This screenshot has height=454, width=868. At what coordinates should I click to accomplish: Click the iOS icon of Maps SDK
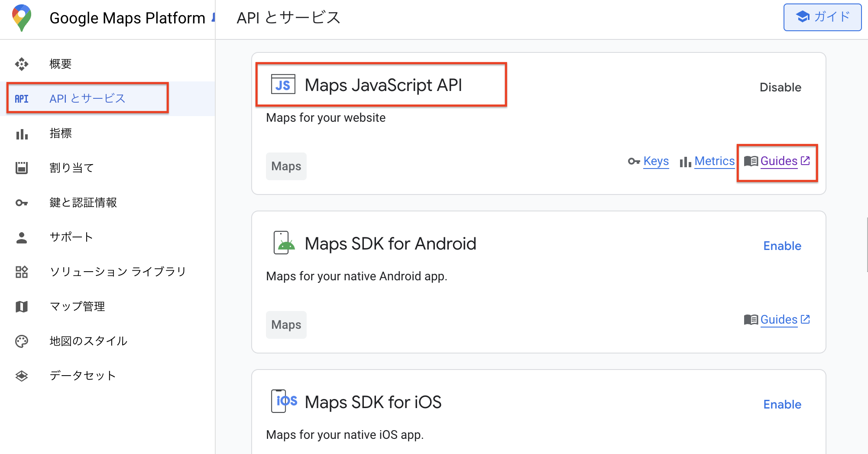point(284,402)
